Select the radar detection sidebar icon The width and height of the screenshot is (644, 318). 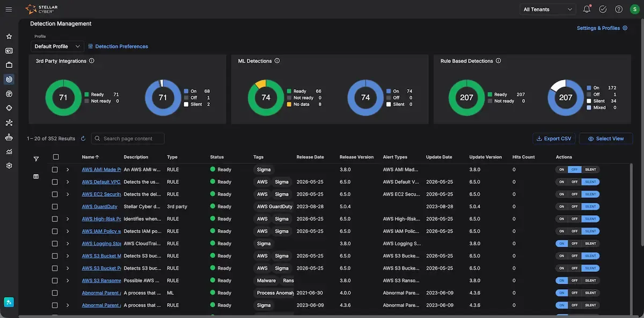(9, 79)
